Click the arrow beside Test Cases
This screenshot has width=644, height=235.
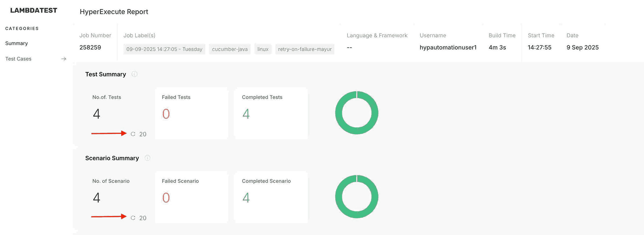point(64,59)
